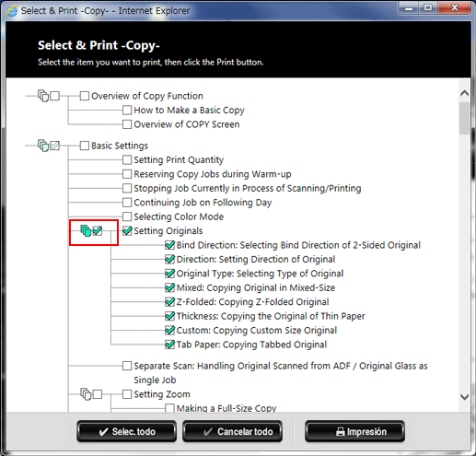Click 'Overview of Copy Function' label text
The image size is (476, 456).
pyautogui.click(x=147, y=96)
